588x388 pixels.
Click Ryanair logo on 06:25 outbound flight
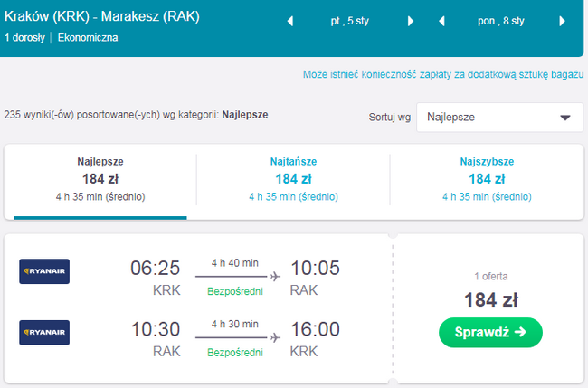click(44, 271)
